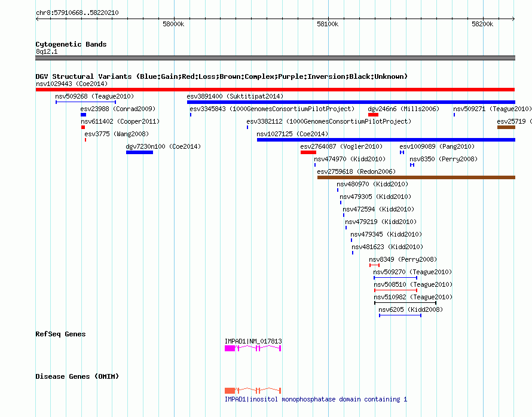Select nsv8350 (Perry2008) variant label
This screenshot has width=532, height=417.
point(444,159)
